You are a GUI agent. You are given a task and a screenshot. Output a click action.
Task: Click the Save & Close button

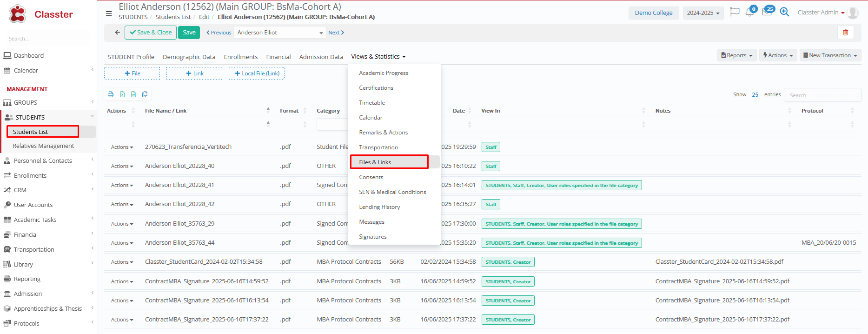tap(151, 33)
